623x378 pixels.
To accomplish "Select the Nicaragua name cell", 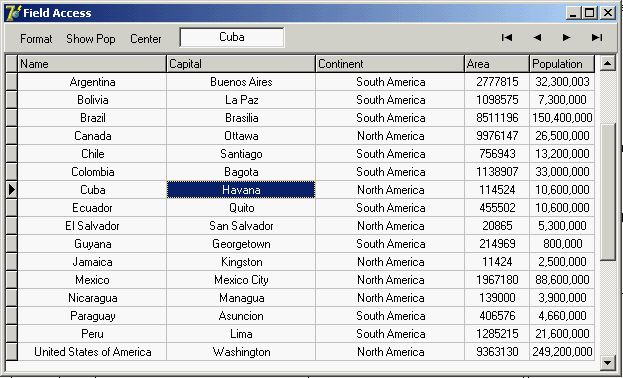I will pos(92,298).
